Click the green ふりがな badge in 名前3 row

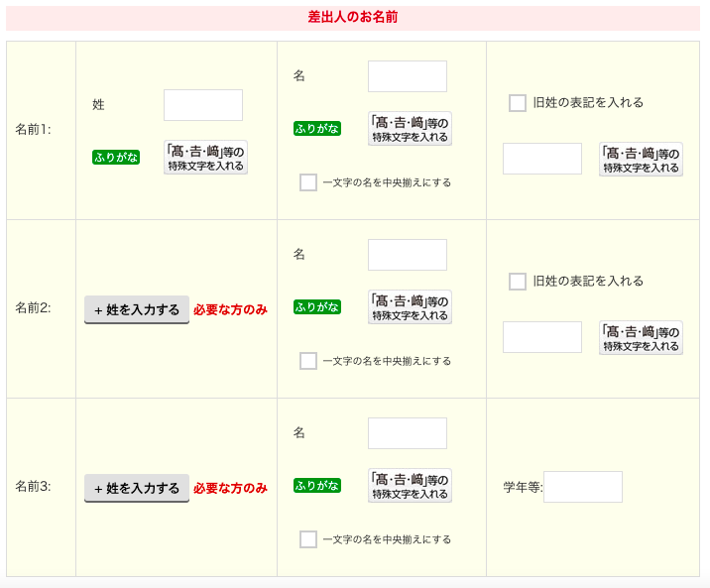(x=316, y=486)
